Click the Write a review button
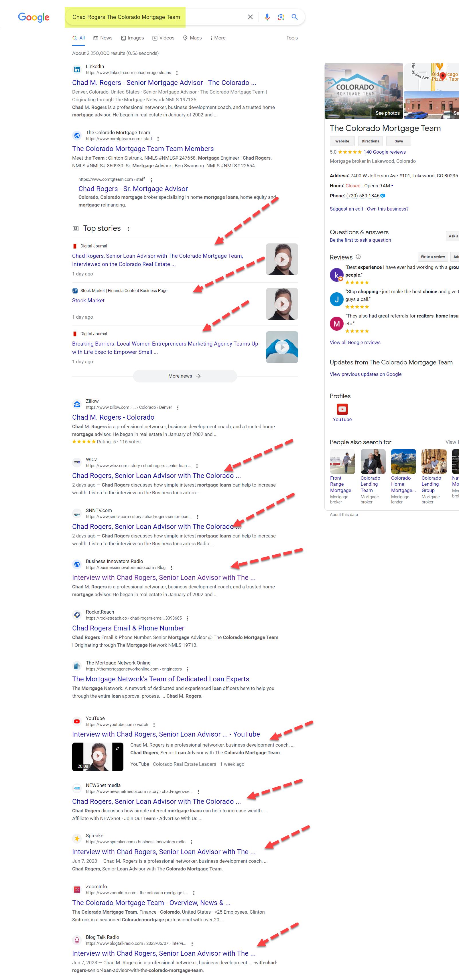 [433, 257]
